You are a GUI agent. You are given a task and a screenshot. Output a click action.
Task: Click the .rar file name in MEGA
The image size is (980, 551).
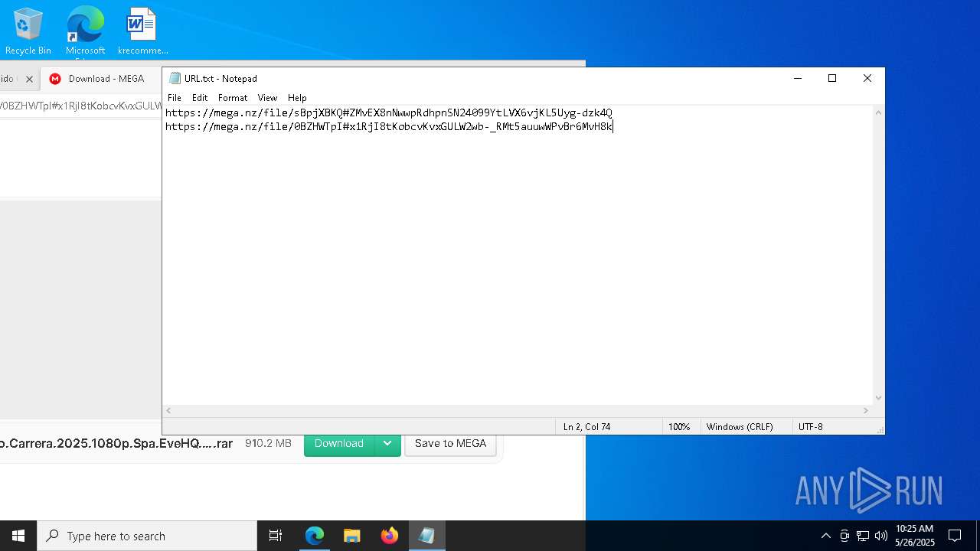coord(116,443)
